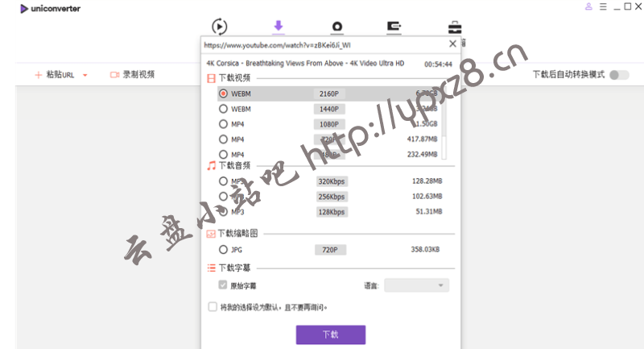Click the 1080P resolution label
Viewport: 644px width, 349px height.
click(329, 124)
